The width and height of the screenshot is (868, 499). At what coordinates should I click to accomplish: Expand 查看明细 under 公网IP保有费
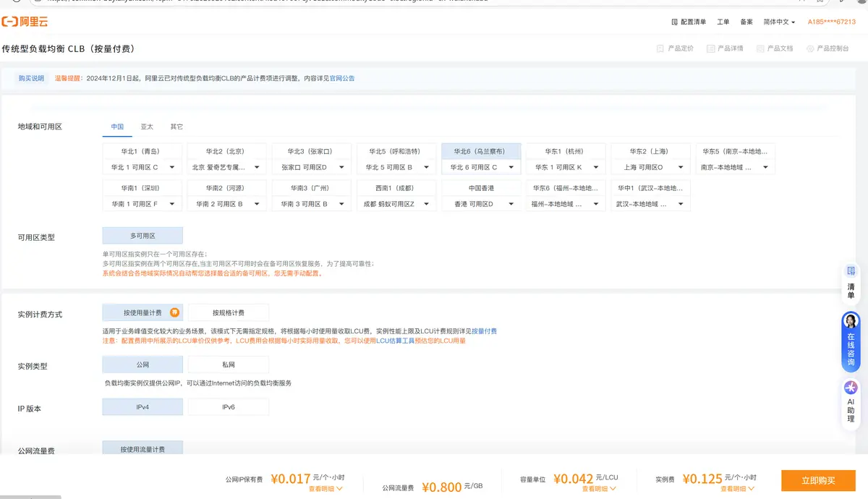coord(325,489)
